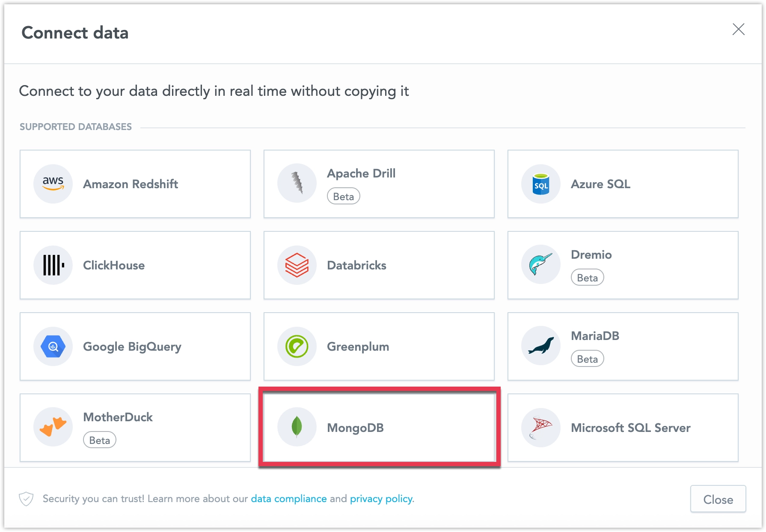Click the Apache Drill icon
The height and width of the screenshot is (532, 766).
coord(296,183)
